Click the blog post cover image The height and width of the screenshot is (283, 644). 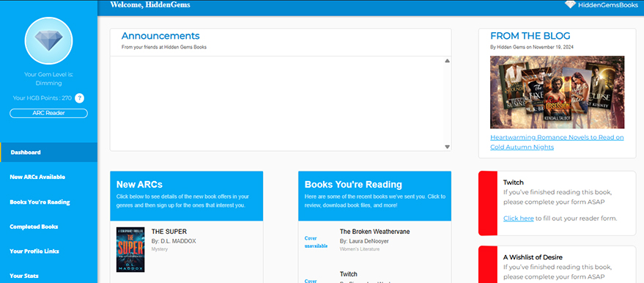pos(557,92)
